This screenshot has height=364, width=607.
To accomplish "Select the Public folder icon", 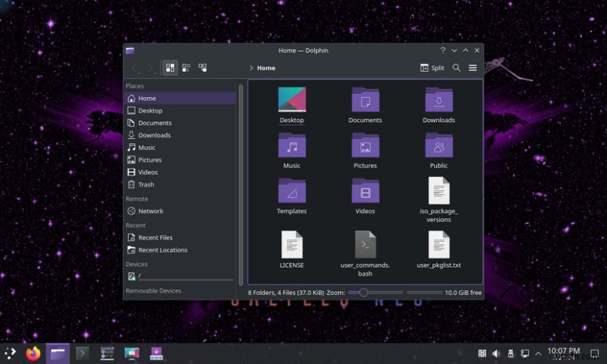I will point(439,146).
